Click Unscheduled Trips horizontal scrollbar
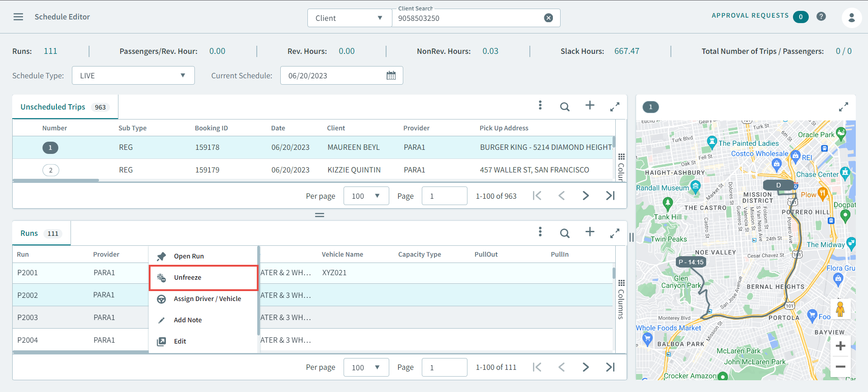Viewport: 868px width, 392px height. pos(56,180)
